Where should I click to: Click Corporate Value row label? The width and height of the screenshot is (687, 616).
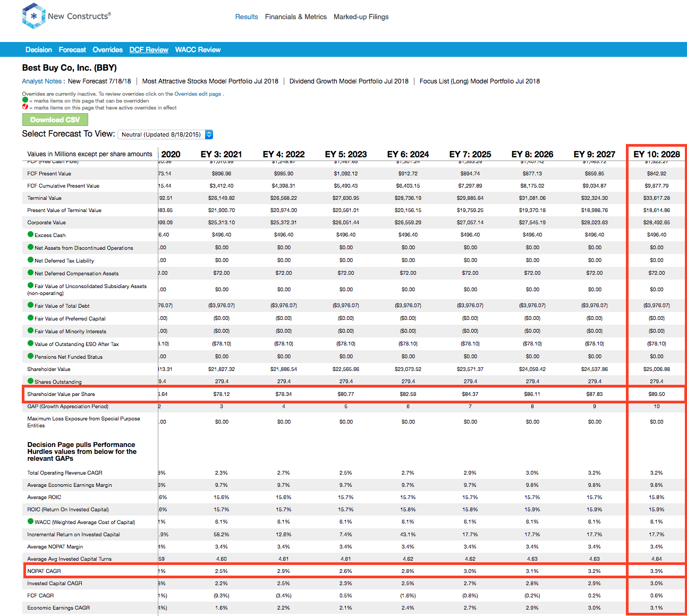click(47, 222)
